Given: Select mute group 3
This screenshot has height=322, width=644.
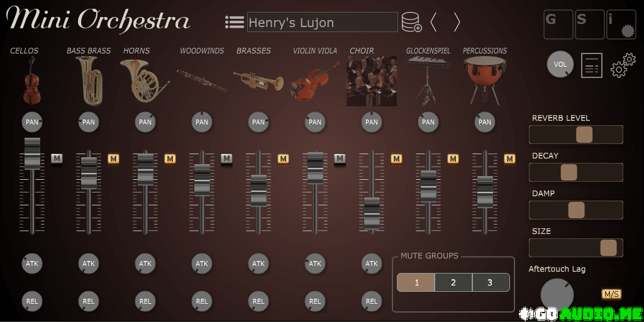Looking at the screenshot, I should pyautogui.click(x=491, y=282).
